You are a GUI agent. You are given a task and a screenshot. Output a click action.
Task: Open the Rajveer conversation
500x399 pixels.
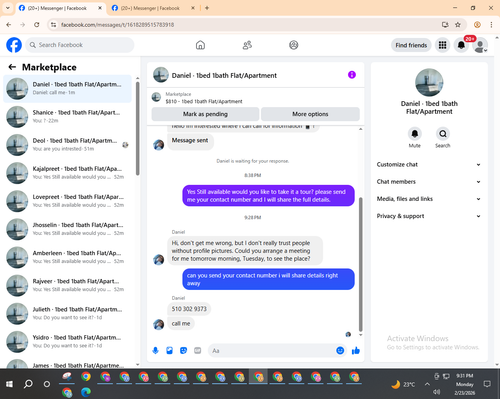(x=67, y=285)
